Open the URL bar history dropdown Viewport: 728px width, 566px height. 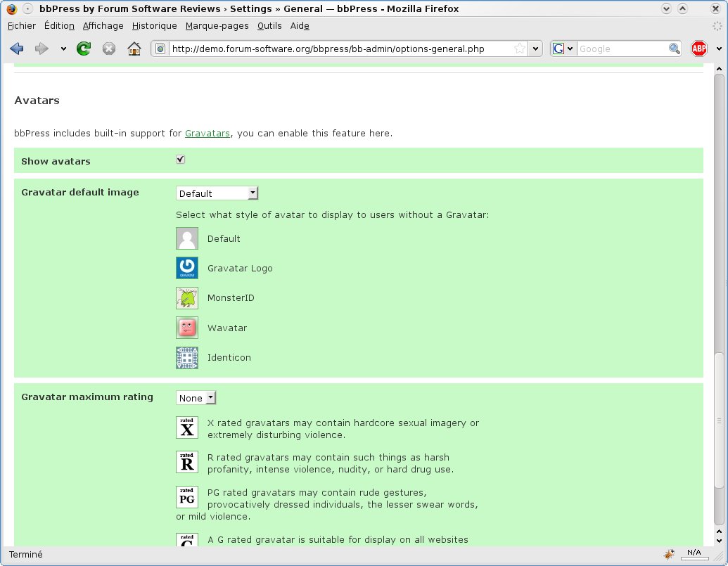coord(536,49)
